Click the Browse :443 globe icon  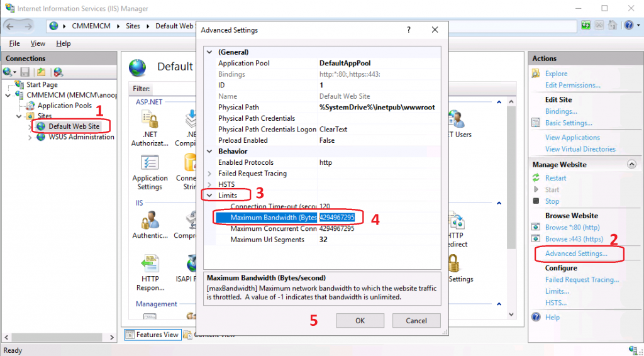[x=536, y=238]
